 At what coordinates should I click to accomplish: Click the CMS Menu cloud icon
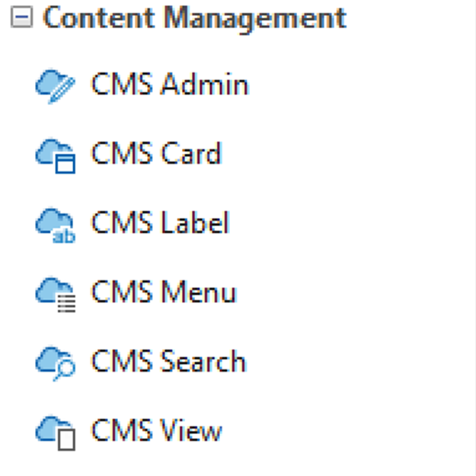point(56,295)
